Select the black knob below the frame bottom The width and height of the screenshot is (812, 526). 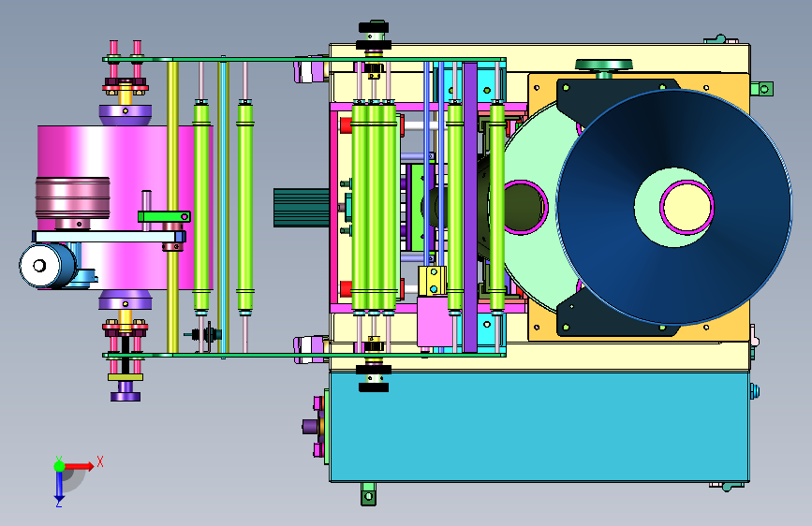coord(374,387)
